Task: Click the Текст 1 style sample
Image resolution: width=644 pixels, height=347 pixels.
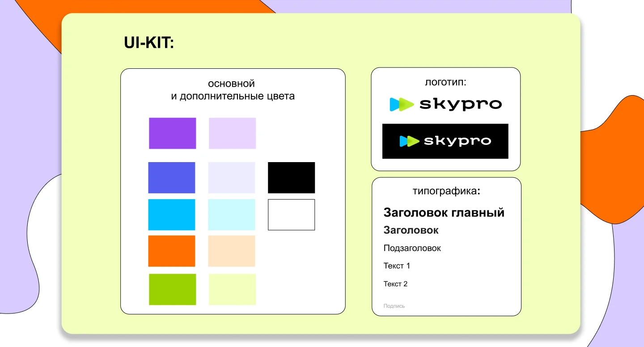Action: click(x=396, y=266)
